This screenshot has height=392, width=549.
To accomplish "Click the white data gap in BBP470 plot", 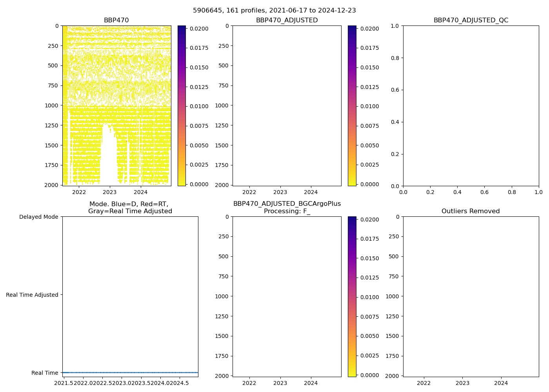I will pyautogui.click(x=109, y=157).
